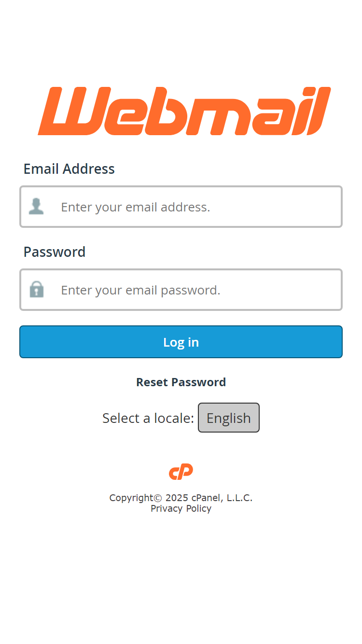Click the Copyright 2025 cPanel footer text
This screenshot has width=362, height=644.
(x=181, y=498)
